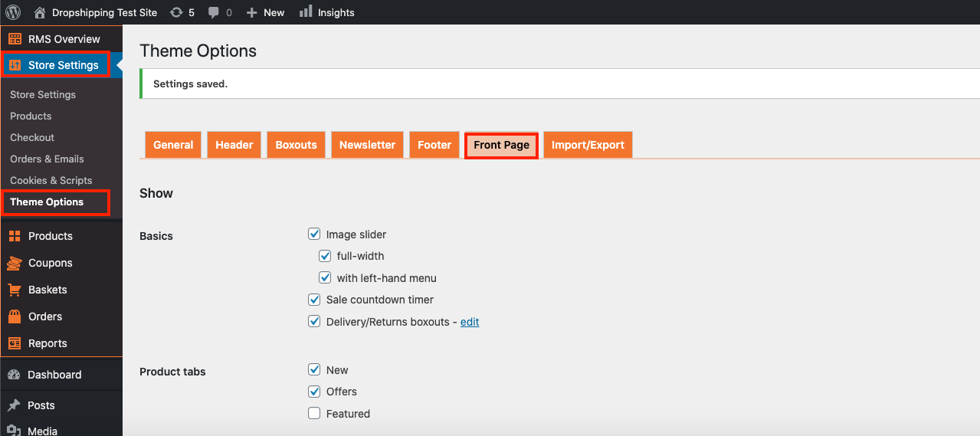Click the Baskets cart icon

(x=15, y=290)
